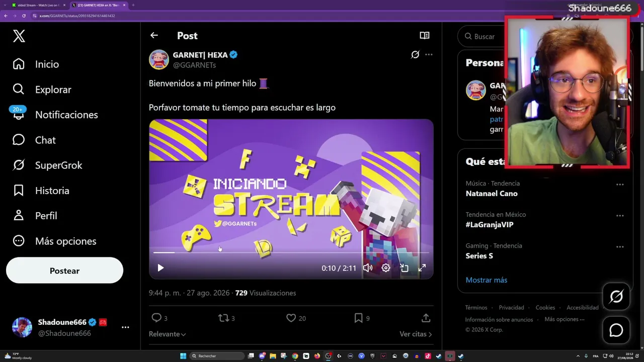Open reader view icon beside Post header

425,36
